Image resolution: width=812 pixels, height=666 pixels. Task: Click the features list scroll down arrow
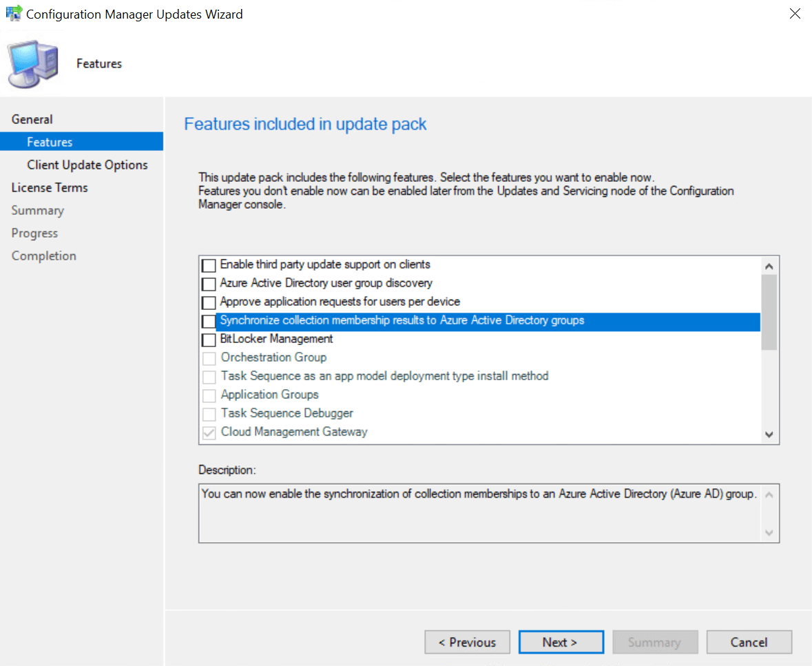point(769,435)
